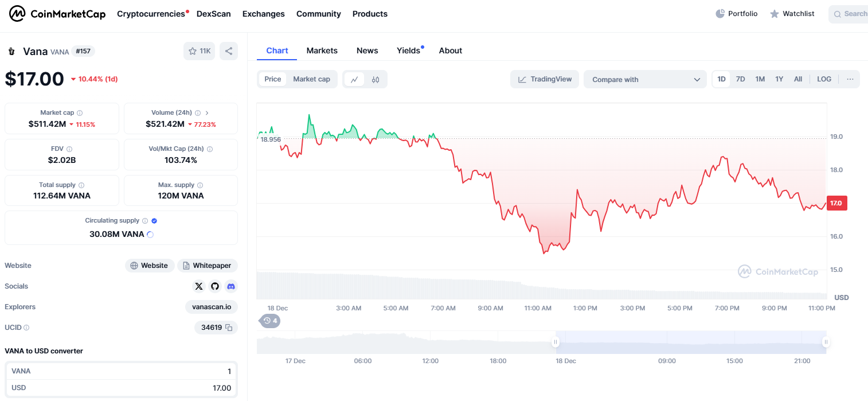Viewport: 868px width, 401px height.
Task: Open vanascan.io explorer
Action: 212,307
